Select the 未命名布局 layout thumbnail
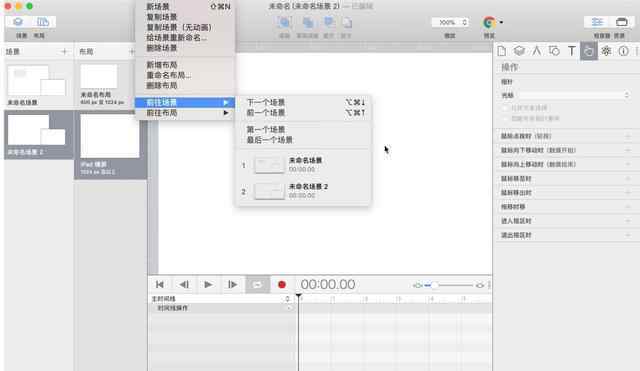The width and height of the screenshot is (640, 371). pos(99,76)
